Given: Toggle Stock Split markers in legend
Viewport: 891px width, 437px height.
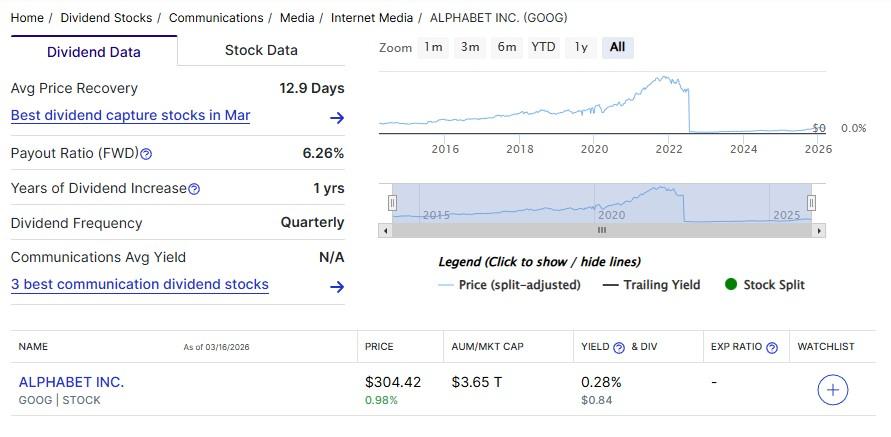Looking at the screenshot, I should 765,285.
